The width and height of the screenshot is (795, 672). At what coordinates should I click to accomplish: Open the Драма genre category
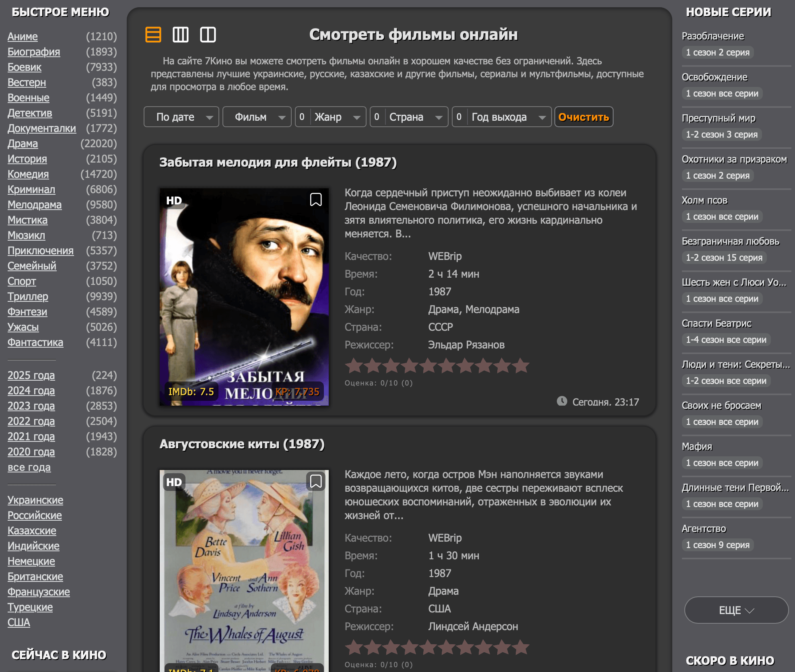23,144
